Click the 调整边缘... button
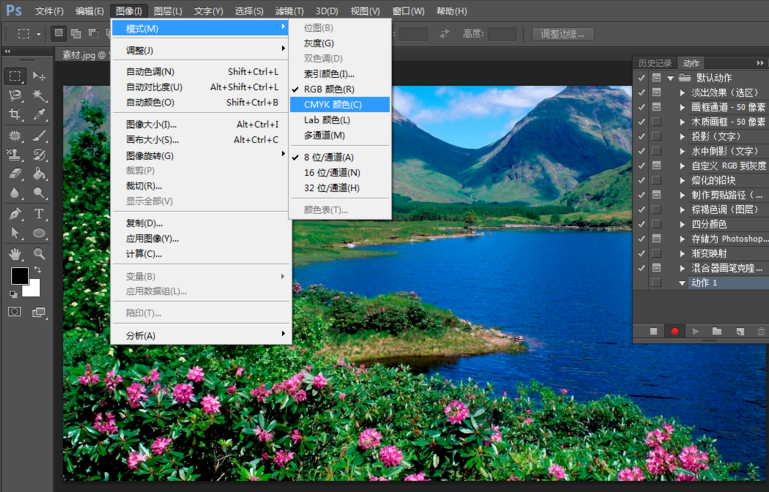769x492 pixels. [x=564, y=34]
